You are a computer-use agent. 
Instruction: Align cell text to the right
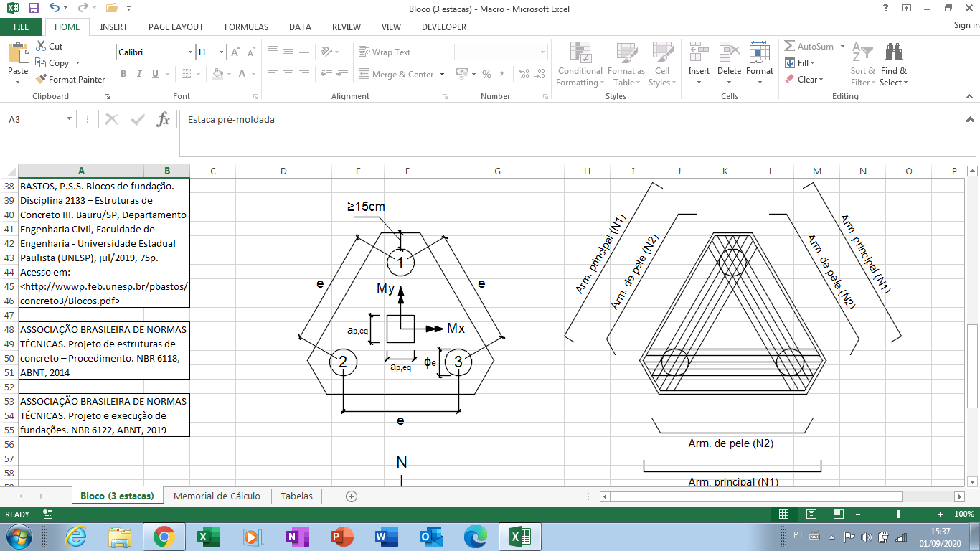[x=304, y=74]
